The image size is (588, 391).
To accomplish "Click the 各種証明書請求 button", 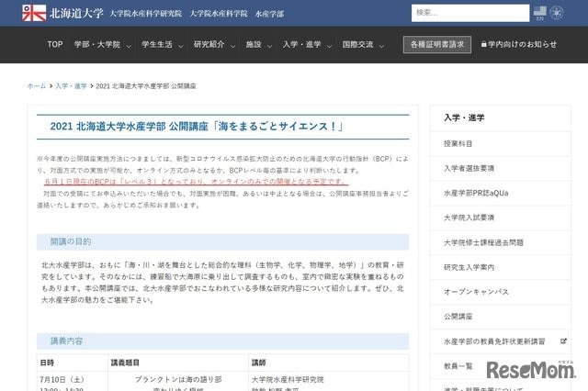I will coord(437,45).
